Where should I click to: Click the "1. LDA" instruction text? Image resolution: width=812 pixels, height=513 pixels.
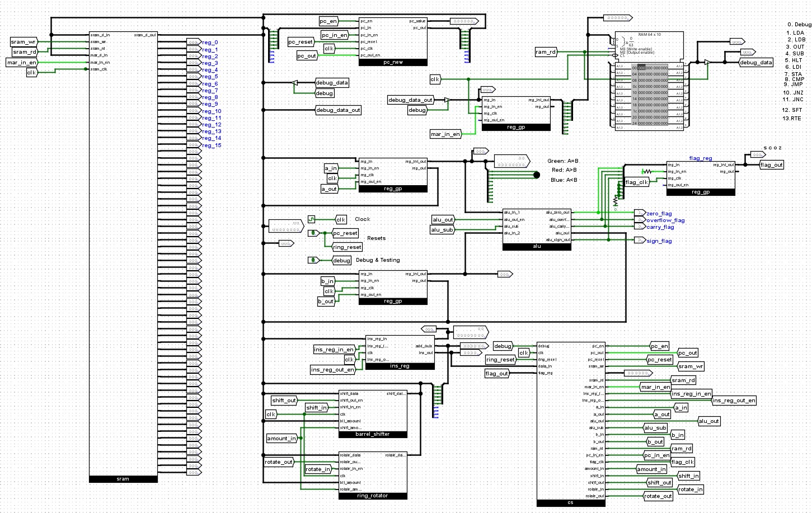point(795,33)
